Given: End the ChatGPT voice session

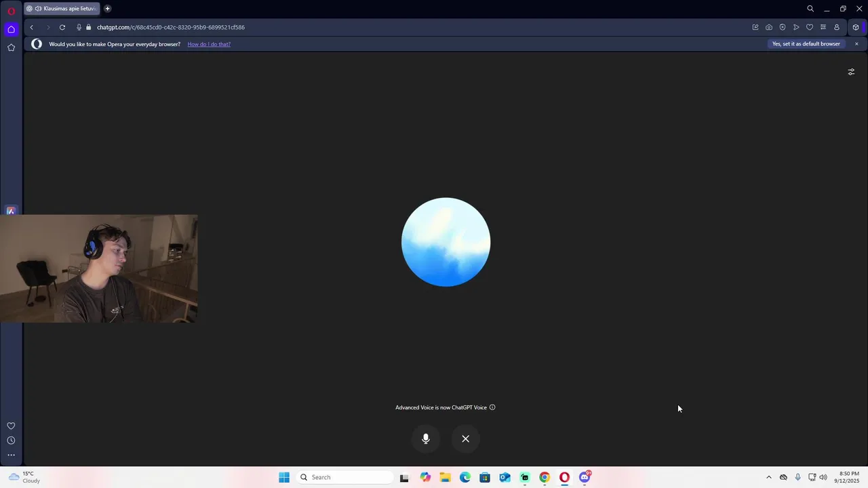Looking at the screenshot, I should [x=466, y=439].
